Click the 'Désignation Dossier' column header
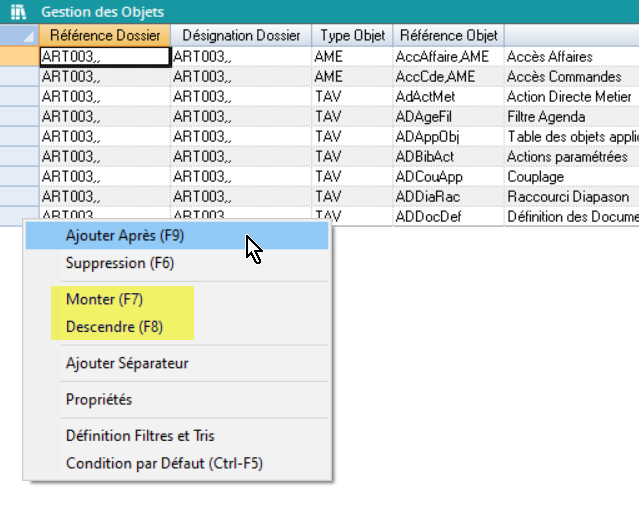Viewport: 639px width, 522px height. tap(240, 36)
